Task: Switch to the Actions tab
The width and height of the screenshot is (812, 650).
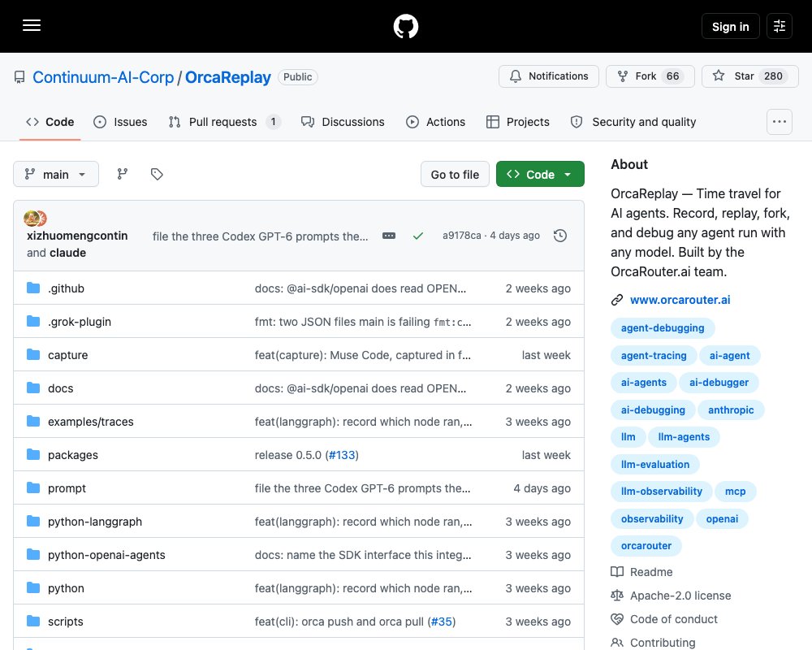Action: 435,122
